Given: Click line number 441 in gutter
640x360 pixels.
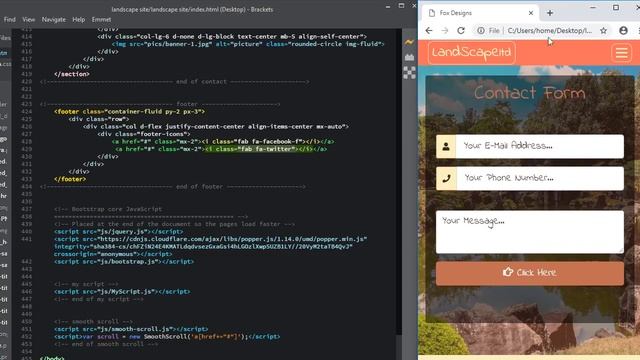Looking at the screenshot, I should point(26,239).
